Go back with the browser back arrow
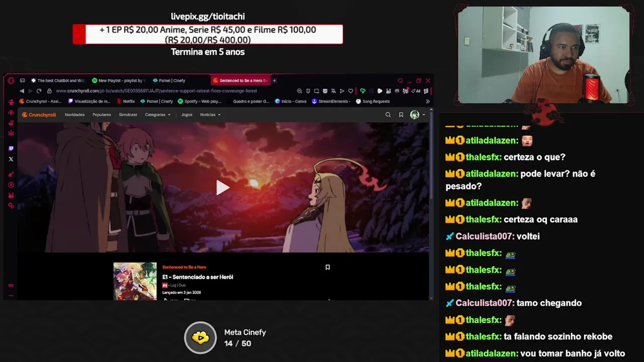The image size is (644, 362). [x=22, y=91]
